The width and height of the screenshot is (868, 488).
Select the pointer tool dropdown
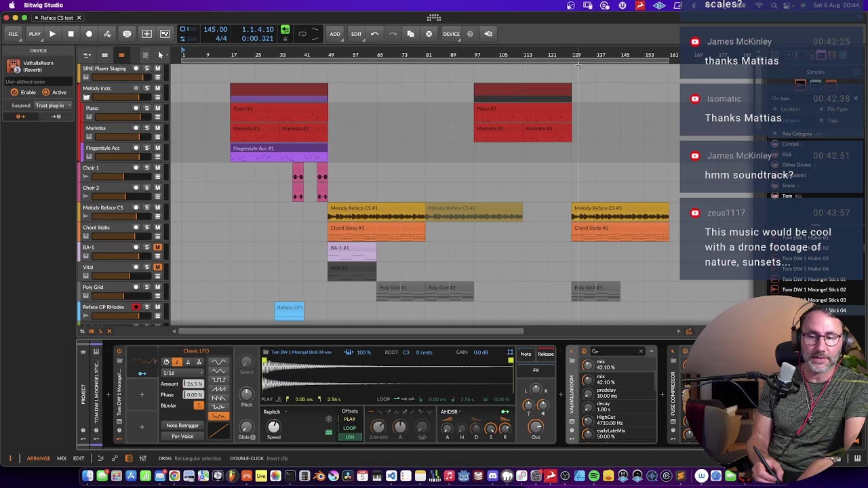161,55
